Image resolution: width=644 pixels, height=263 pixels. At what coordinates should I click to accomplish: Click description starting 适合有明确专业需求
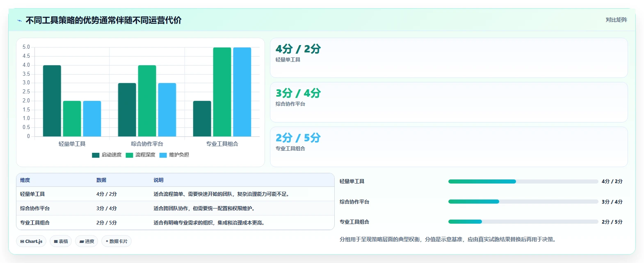click(x=210, y=223)
